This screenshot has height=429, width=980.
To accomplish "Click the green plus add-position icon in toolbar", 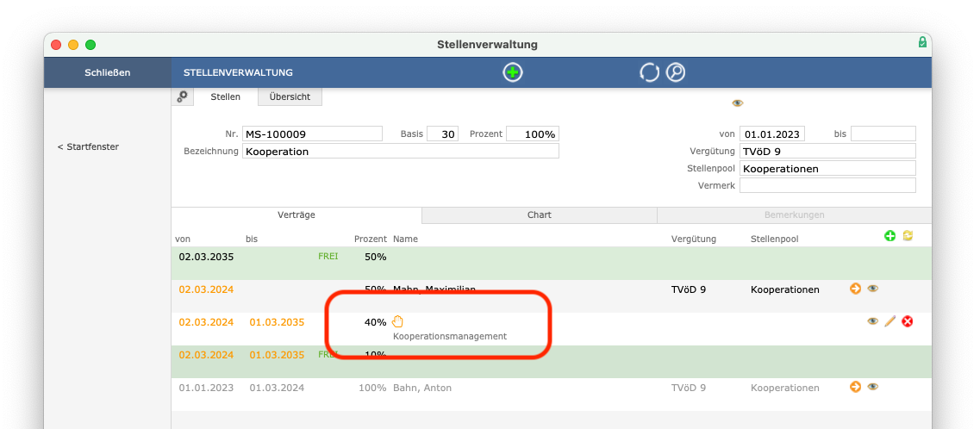I will point(513,72).
